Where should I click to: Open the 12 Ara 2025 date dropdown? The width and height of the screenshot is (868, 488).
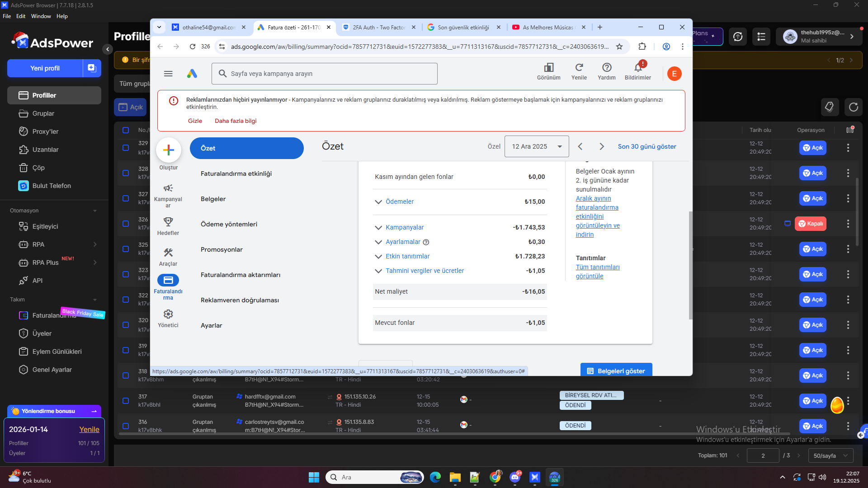[537, 146]
